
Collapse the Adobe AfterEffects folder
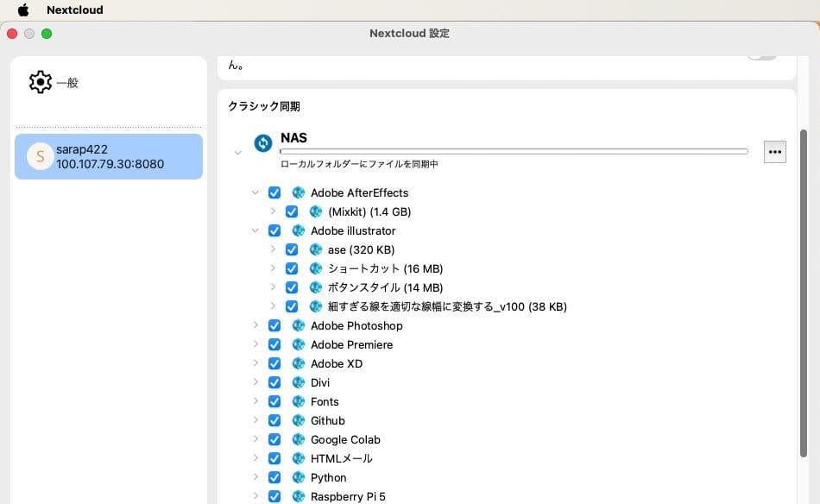255,192
